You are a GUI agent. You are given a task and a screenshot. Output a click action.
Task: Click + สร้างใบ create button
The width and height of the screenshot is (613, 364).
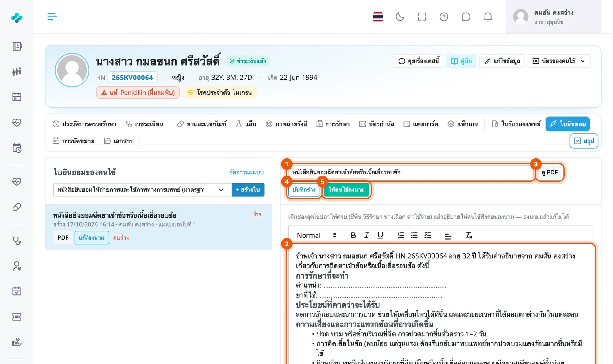coord(248,190)
